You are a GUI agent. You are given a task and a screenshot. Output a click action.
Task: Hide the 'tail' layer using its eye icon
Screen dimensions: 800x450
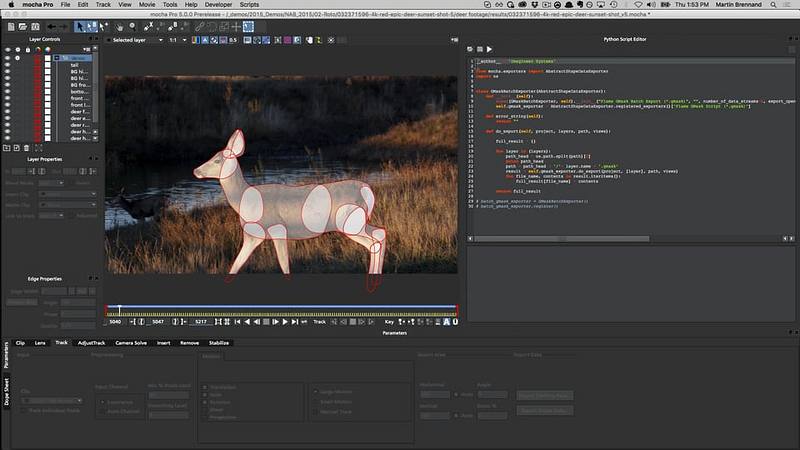(8, 65)
